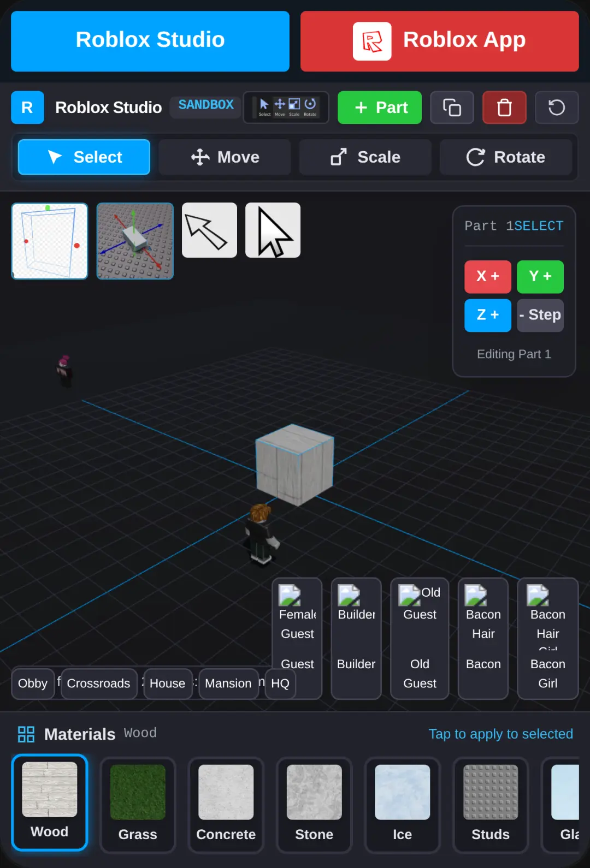
Task: Load the HQ map preset
Action: coord(280,684)
